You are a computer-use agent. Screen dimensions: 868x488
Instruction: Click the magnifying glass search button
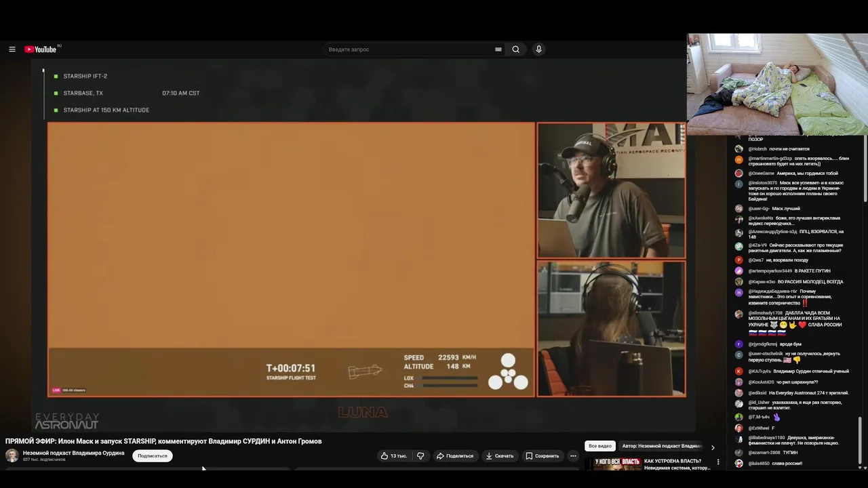tap(516, 49)
